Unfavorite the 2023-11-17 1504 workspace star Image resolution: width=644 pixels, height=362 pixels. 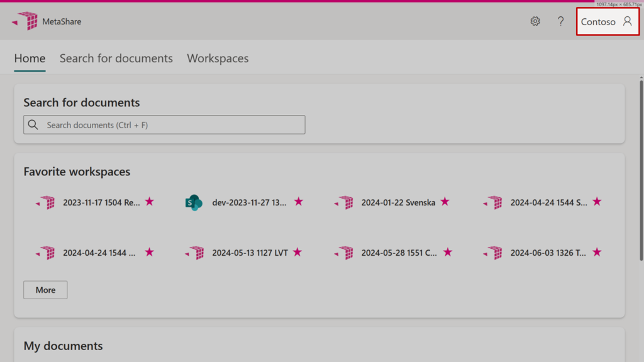(x=149, y=202)
